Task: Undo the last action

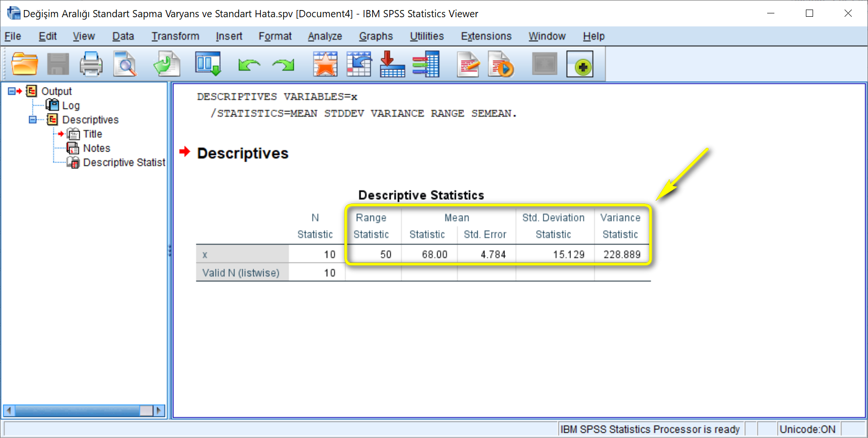Action: (249, 64)
